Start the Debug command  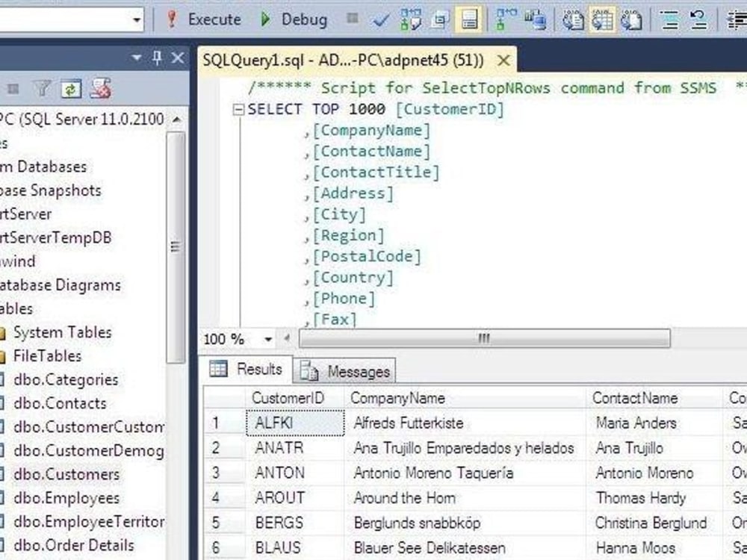click(294, 19)
